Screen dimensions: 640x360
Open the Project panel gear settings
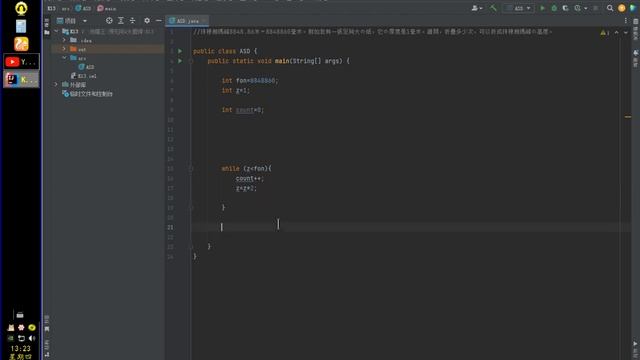click(x=147, y=20)
